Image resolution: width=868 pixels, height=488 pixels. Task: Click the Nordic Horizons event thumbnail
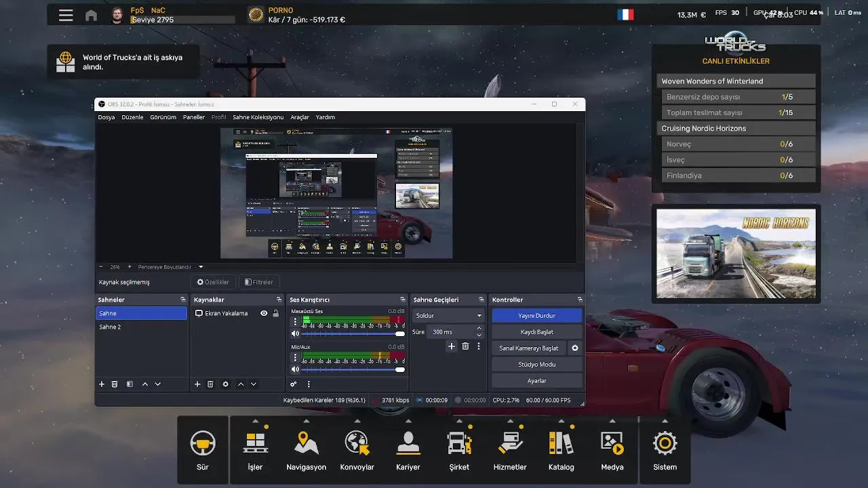coord(736,253)
